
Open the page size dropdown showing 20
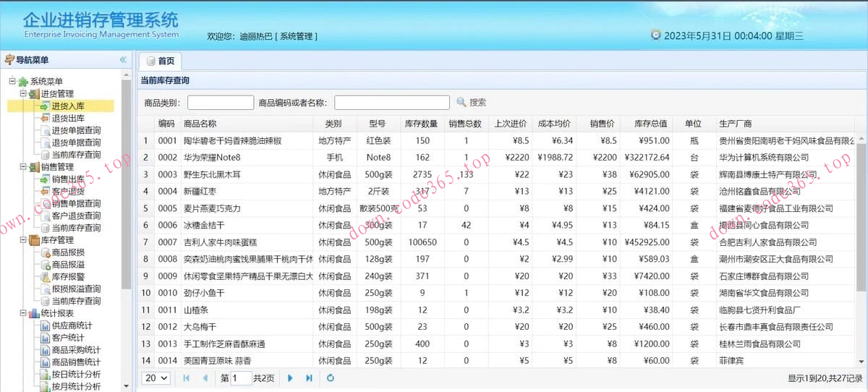click(156, 378)
